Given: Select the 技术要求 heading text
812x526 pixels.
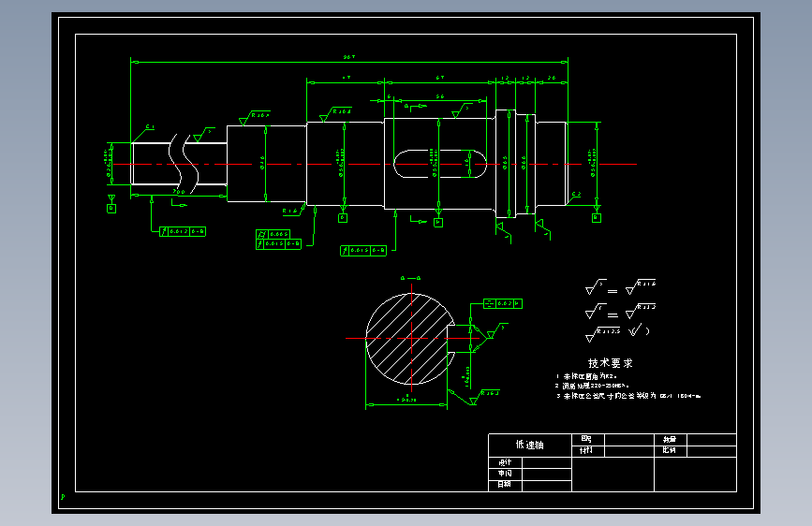Looking at the screenshot, I should tap(611, 363).
